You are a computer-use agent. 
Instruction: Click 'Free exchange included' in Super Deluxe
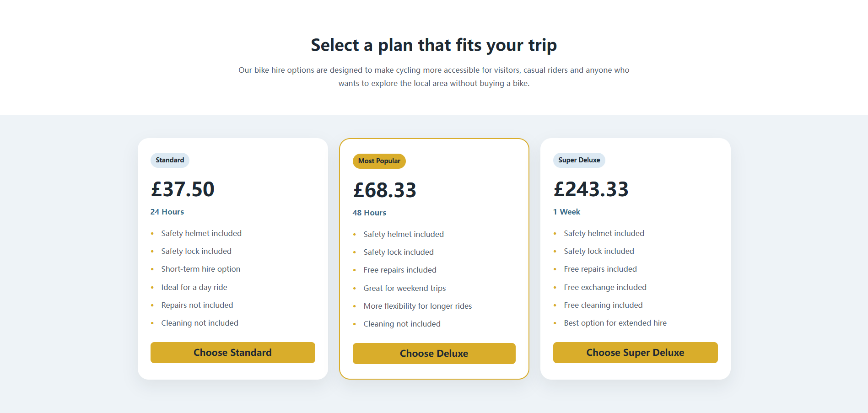coord(605,287)
